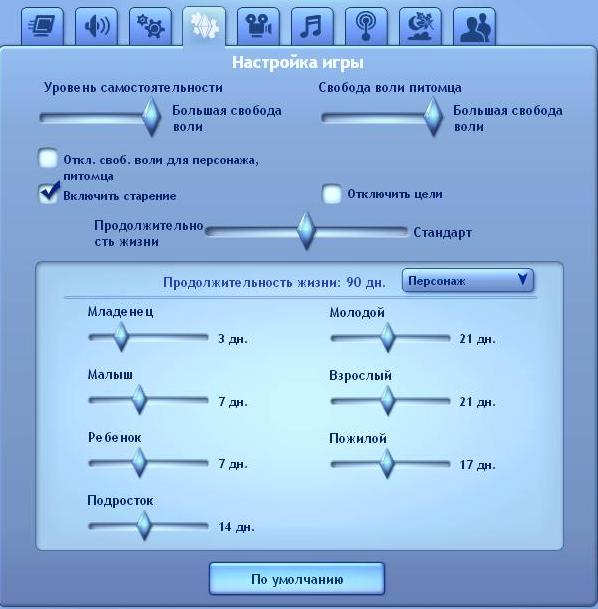
Task: Click the Продолжительность жизни slider track
Action: pyautogui.click(x=307, y=231)
